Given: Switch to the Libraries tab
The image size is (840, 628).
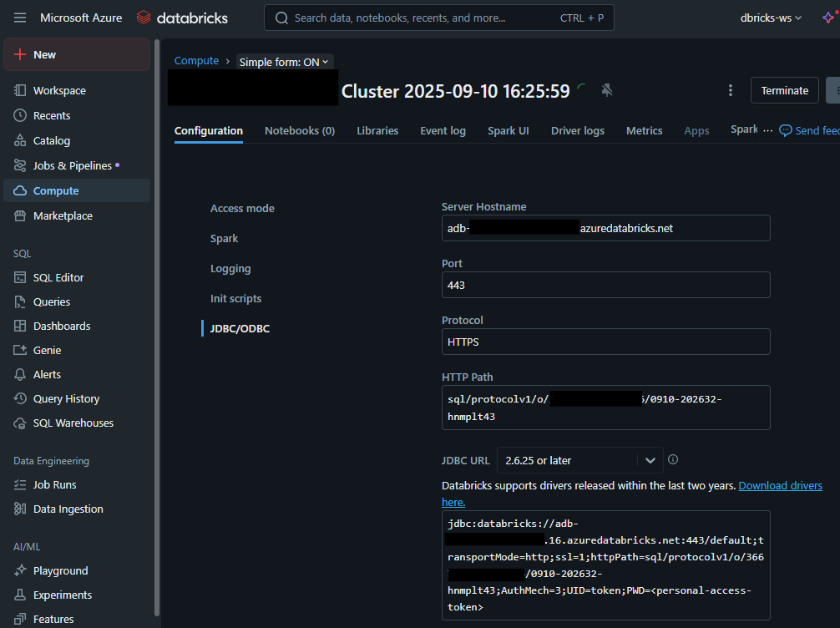Looking at the screenshot, I should (x=377, y=130).
